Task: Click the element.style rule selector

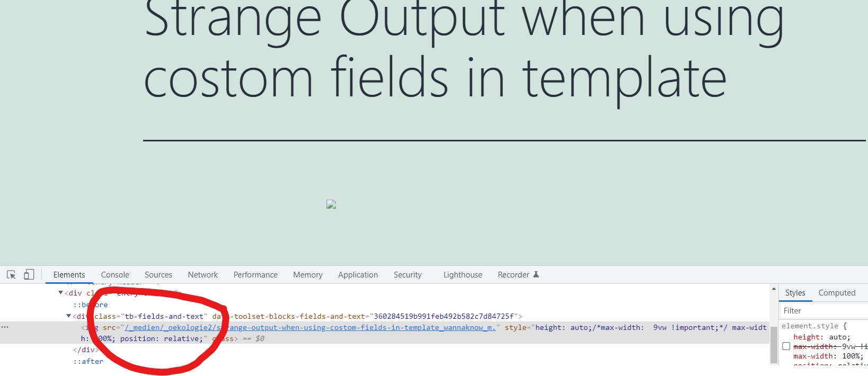Action: coord(810,326)
